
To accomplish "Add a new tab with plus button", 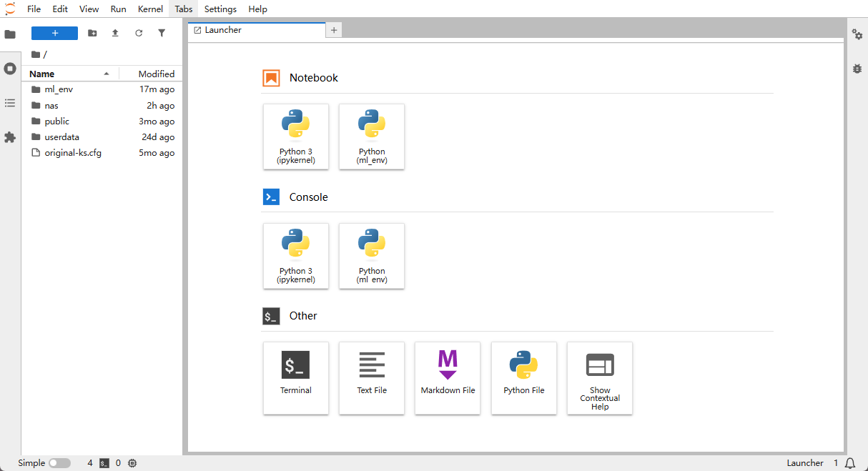I will tap(334, 30).
